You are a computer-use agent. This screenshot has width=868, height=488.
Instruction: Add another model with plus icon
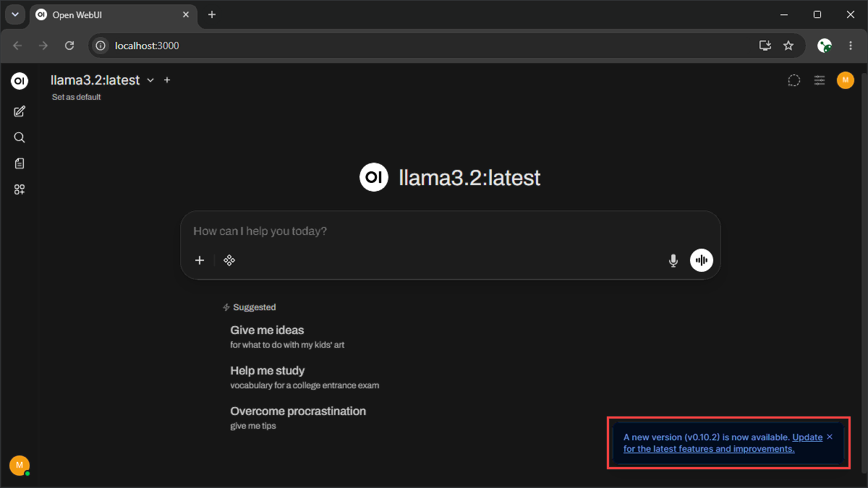tap(167, 80)
